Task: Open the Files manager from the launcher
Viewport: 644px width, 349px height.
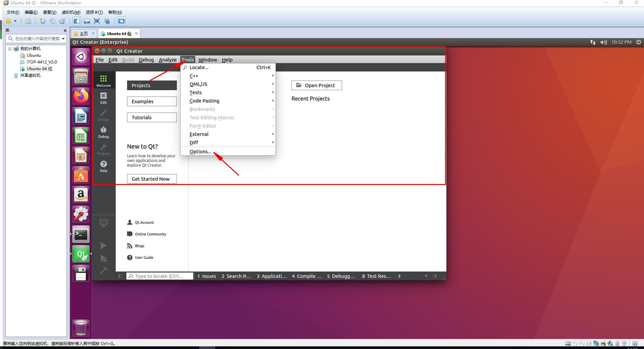Action: tap(81, 76)
